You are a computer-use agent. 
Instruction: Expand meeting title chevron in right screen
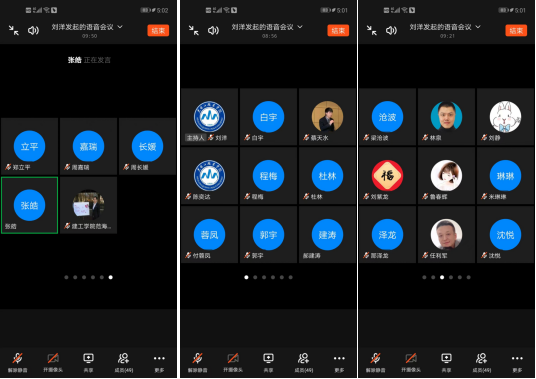[x=478, y=27]
